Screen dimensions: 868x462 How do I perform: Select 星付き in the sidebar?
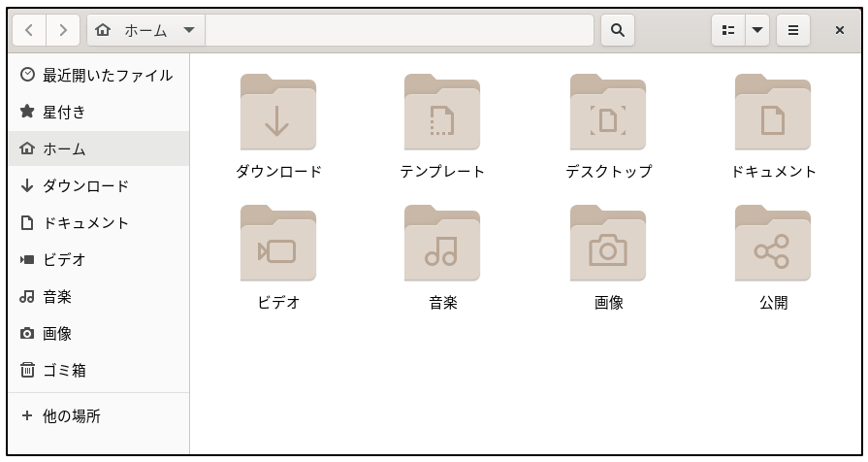coord(64,112)
